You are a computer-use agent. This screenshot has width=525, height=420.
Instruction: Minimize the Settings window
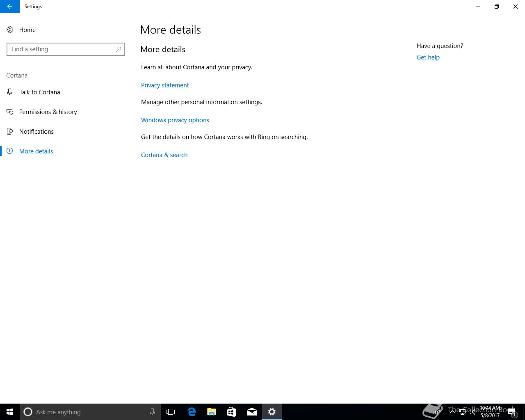[478, 7]
